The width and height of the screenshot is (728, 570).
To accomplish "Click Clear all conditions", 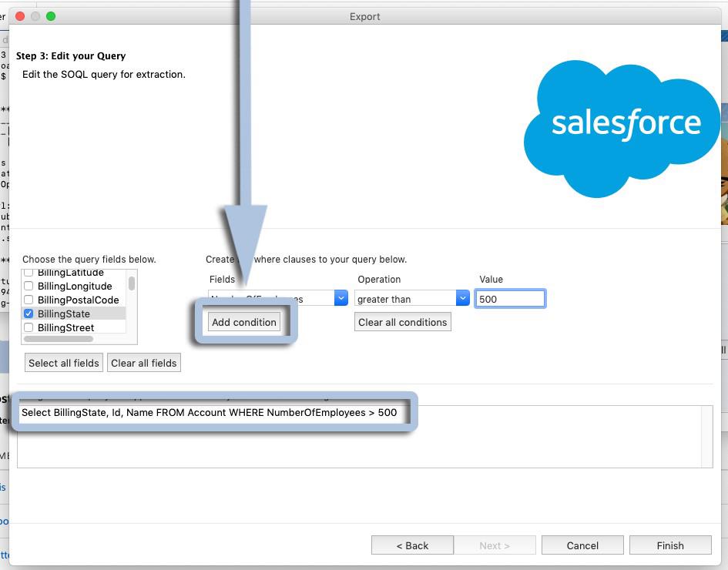I will coord(402,322).
